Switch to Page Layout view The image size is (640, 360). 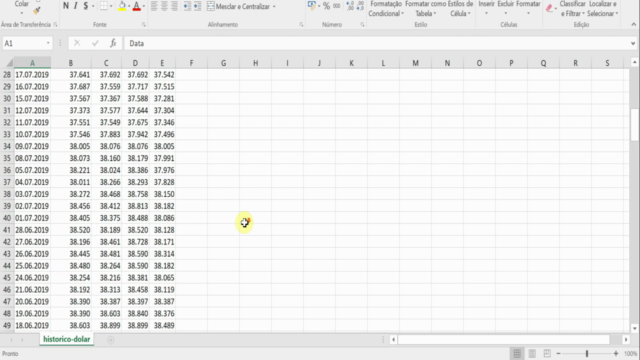(x=532, y=353)
